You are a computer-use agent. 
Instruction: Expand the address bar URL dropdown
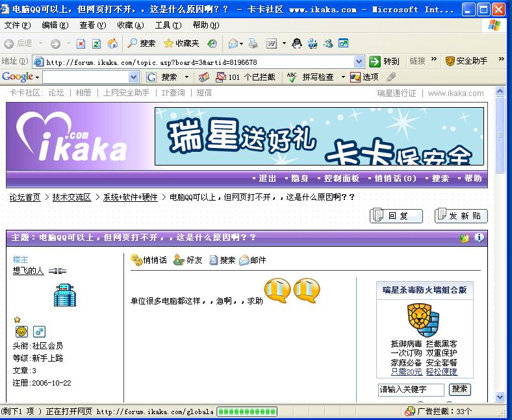point(359,62)
